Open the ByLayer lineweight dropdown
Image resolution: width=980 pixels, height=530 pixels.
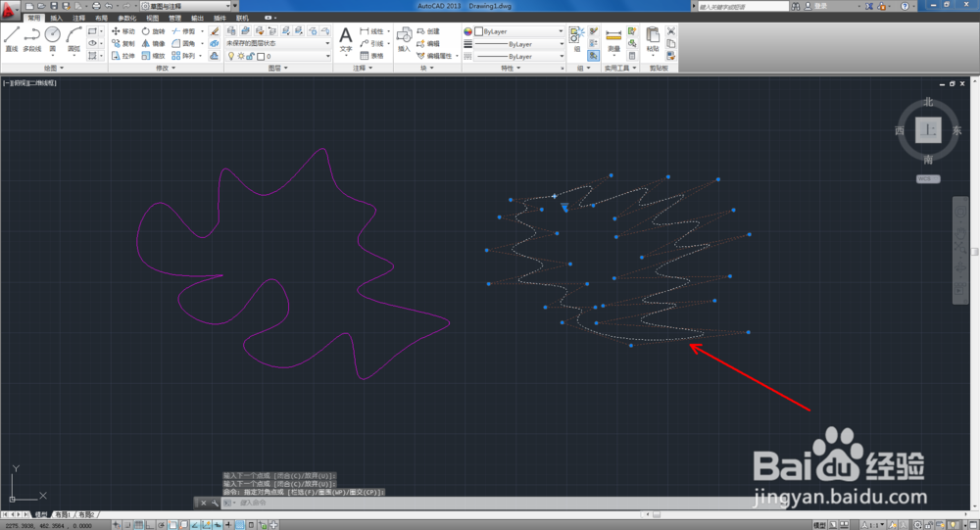[x=519, y=44]
